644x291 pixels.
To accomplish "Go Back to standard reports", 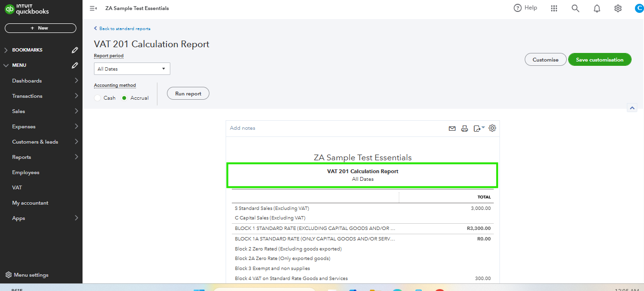I will [122, 29].
